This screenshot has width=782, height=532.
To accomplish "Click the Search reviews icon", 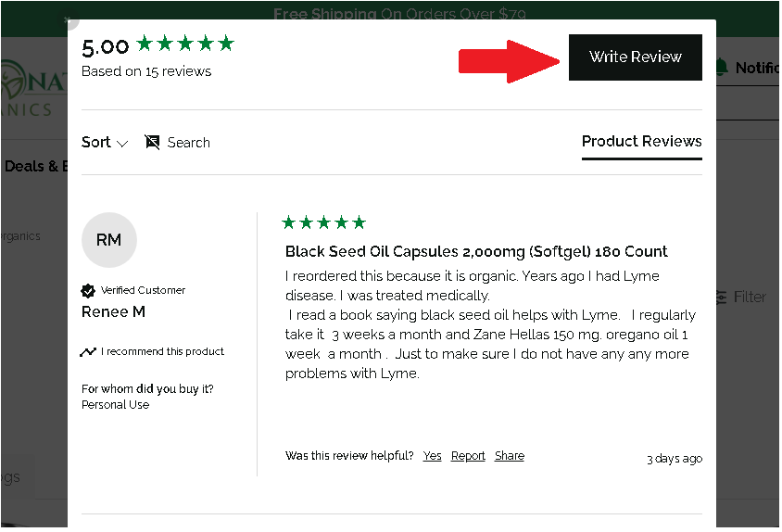I will (152, 142).
